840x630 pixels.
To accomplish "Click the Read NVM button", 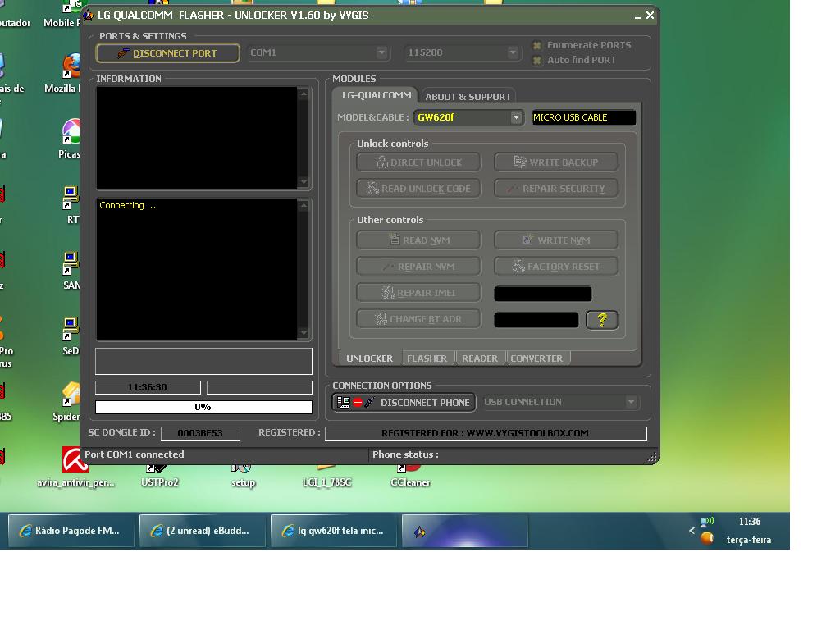I will pos(418,240).
